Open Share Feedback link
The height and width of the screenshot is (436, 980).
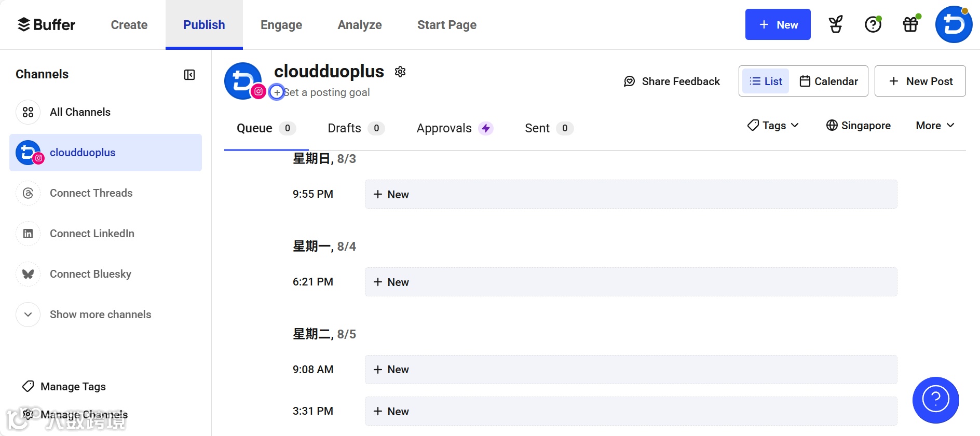click(x=672, y=81)
